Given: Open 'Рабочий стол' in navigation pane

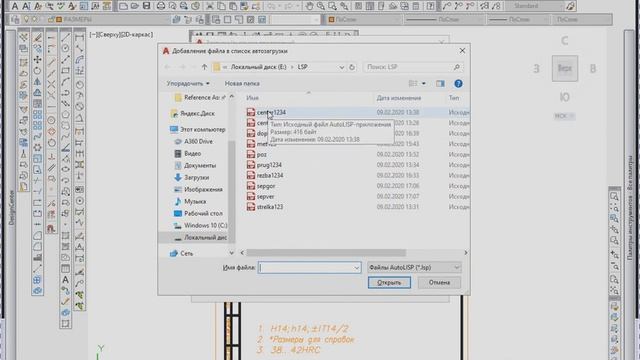Looking at the screenshot, I should click(x=203, y=213).
